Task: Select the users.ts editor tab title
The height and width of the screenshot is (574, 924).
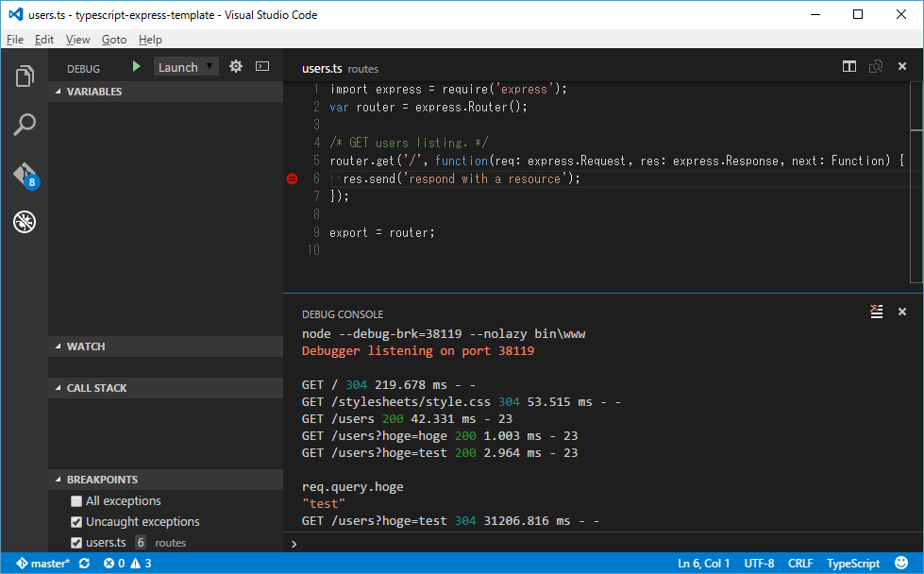Action: 322,68
